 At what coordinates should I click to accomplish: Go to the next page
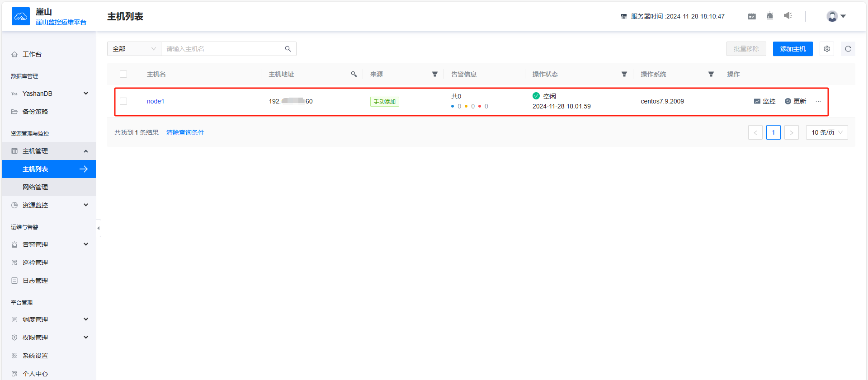(x=792, y=132)
